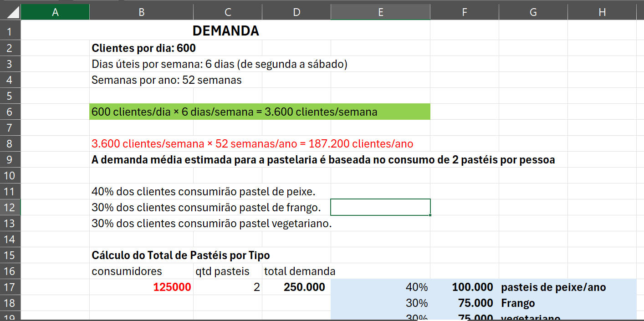The image size is (644, 321).
Task: Select the 'Clientes por dia: 600' cell
Action: pos(141,48)
